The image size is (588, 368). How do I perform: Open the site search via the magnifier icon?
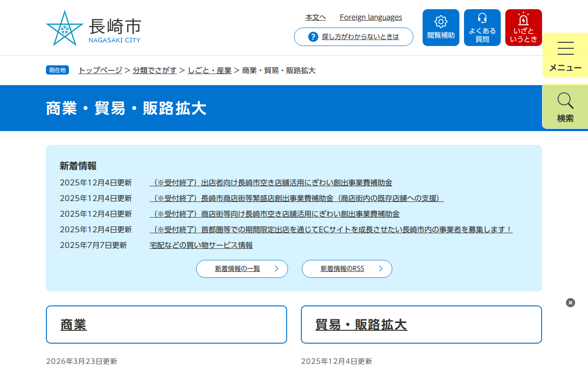point(565,101)
